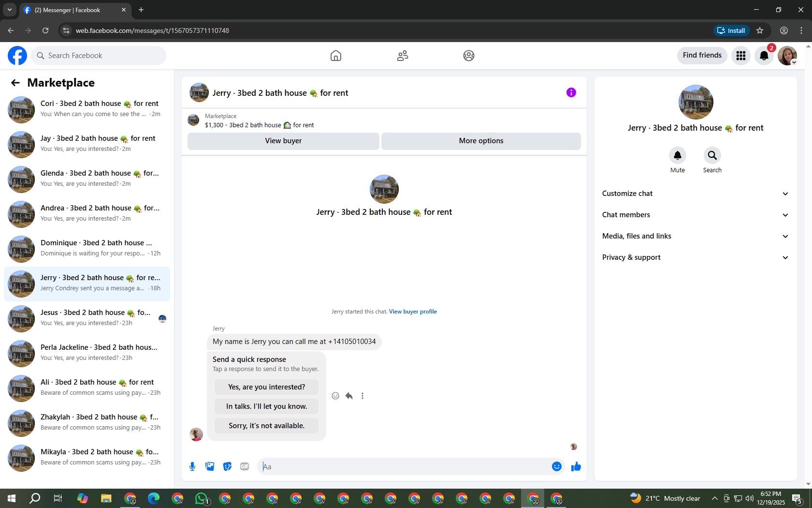Open more message options three-dot icon
Image resolution: width=812 pixels, height=508 pixels.
[362, 396]
